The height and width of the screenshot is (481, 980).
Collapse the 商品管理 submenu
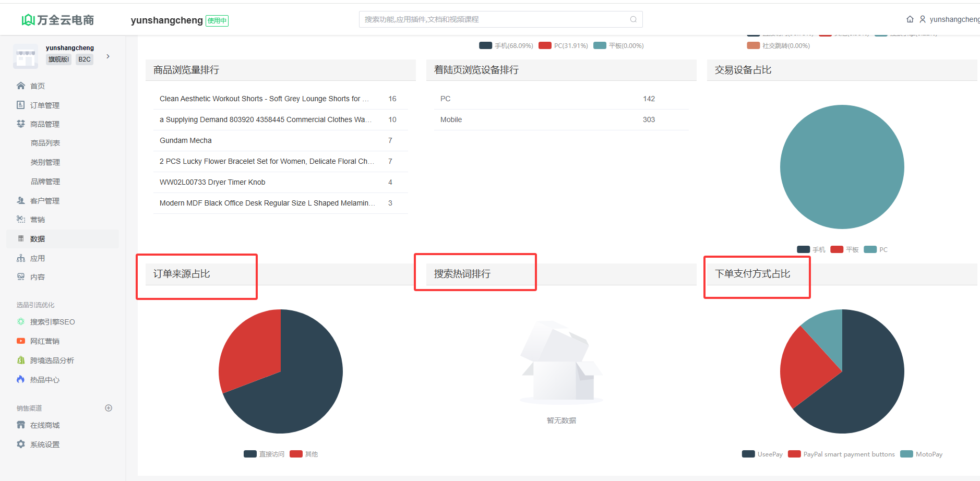click(x=44, y=124)
